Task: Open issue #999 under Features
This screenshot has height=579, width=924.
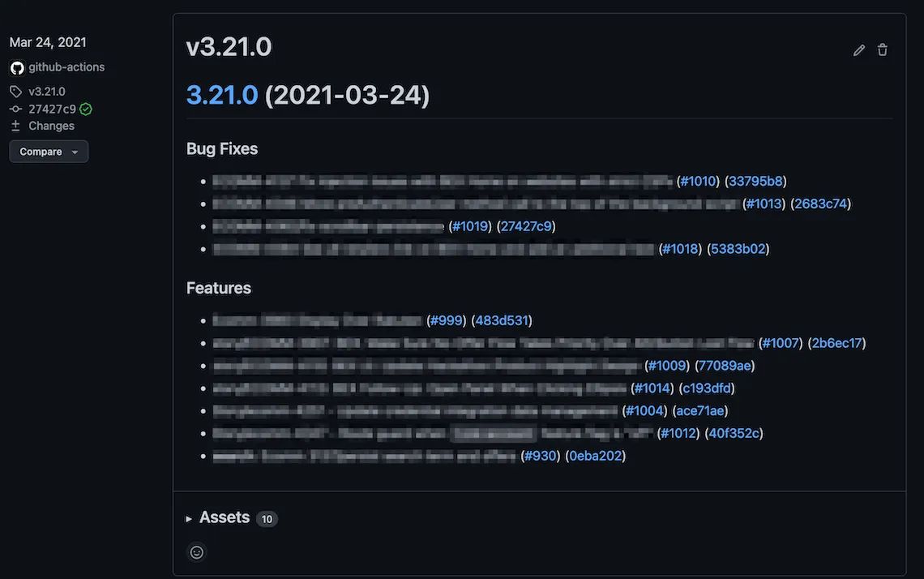Action: tap(446, 320)
